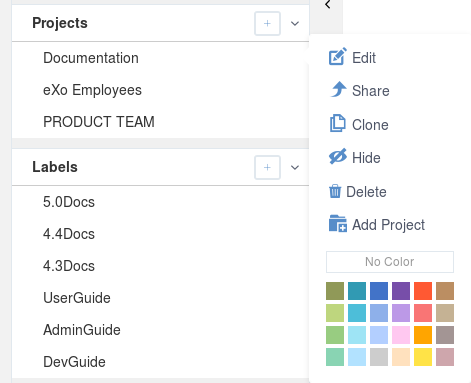Open the PRODUCT TEAM project
The width and height of the screenshot is (471, 383).
coord(99,122)
